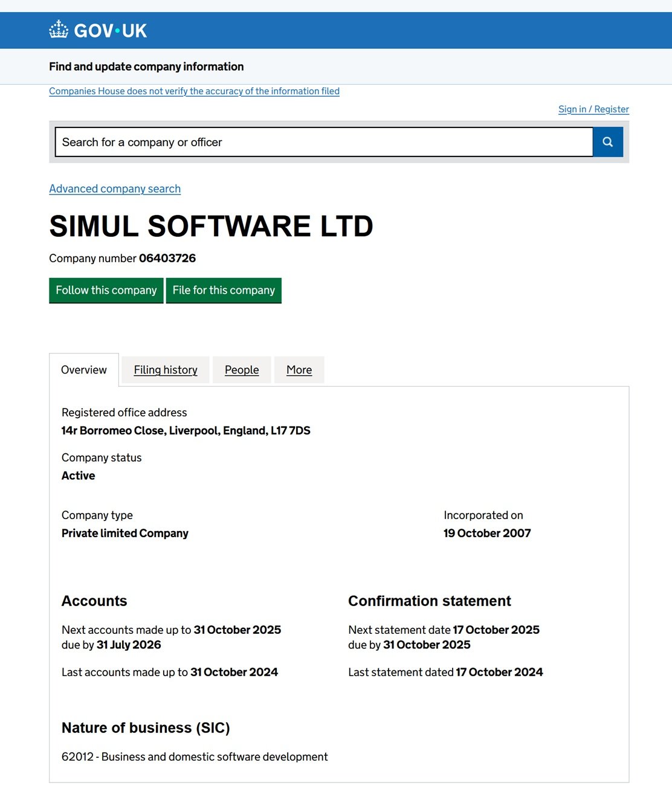This screenshot has height=794, width=672.
Task: Focus the company or officer search field
Action: [323, 142]
